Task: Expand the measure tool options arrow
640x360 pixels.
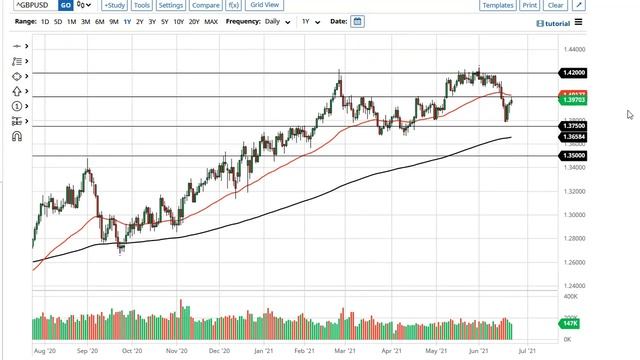Action: point(27,121)
